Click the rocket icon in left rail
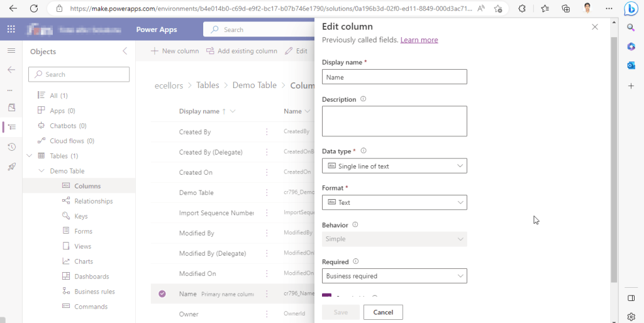This screenshot has height=323, width=644. click(11, 167)
